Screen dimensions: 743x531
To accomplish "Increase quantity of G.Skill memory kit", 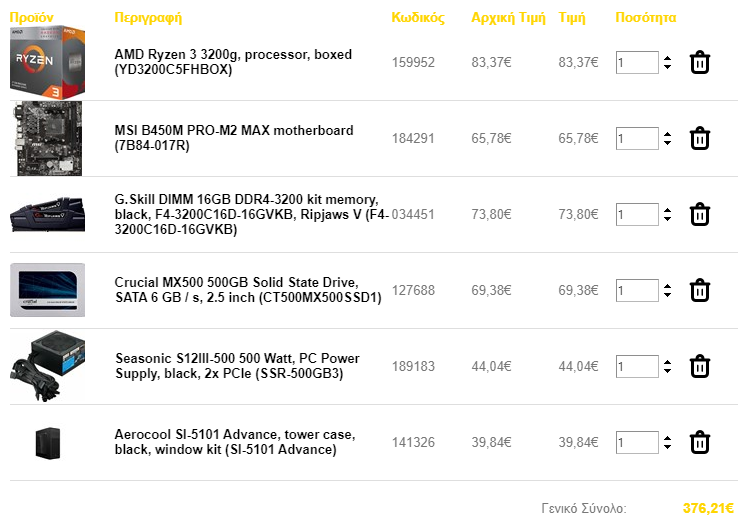I will (x=667, y=210).
